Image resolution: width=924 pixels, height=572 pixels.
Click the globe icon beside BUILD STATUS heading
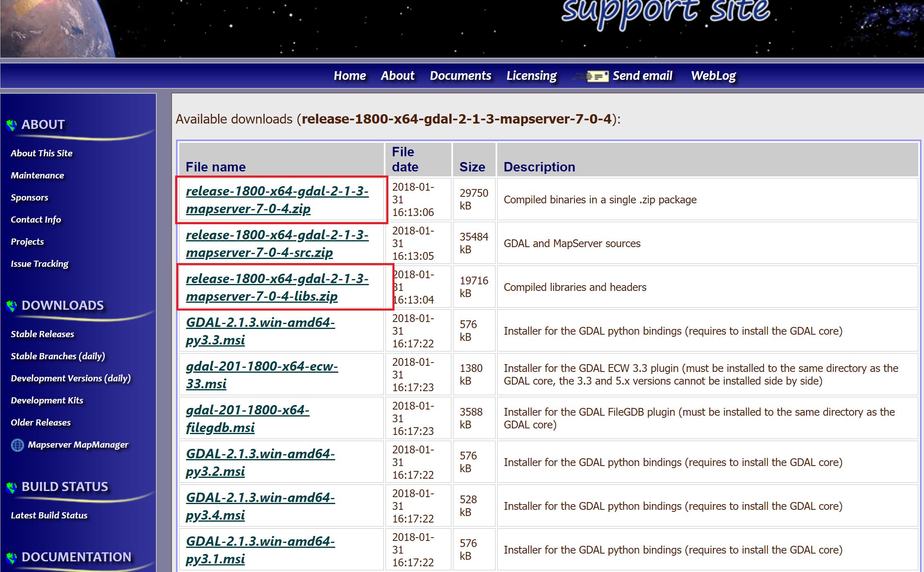[11, 487]
